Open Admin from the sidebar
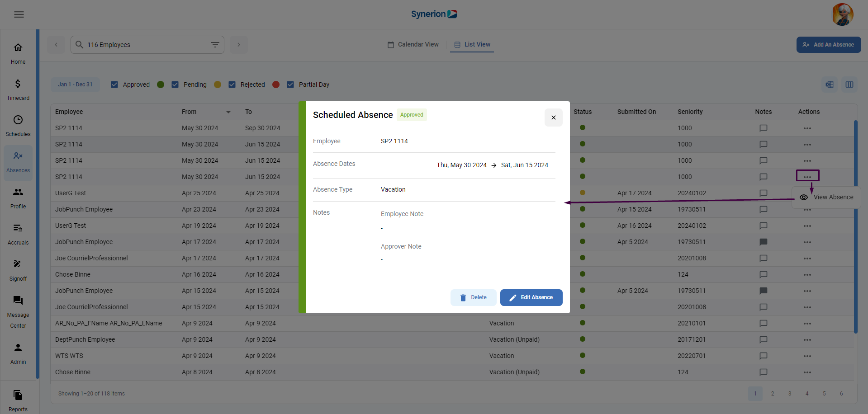 (18, 354)
